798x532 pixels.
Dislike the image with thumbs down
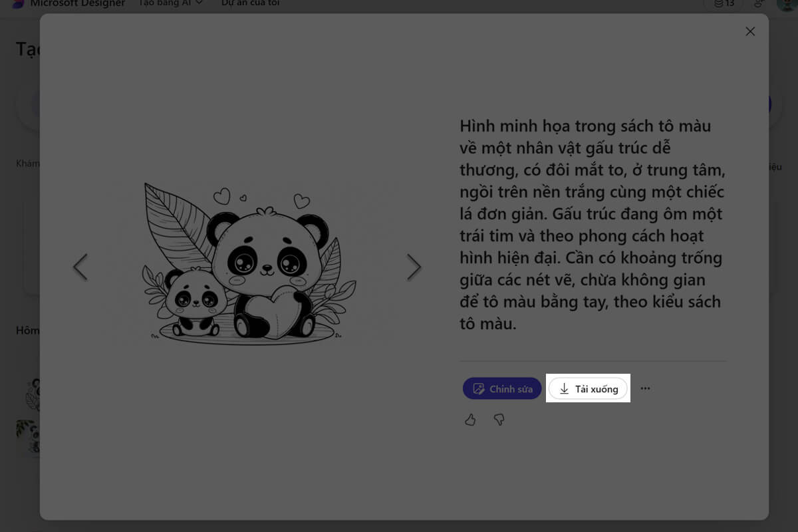[499, 420]
